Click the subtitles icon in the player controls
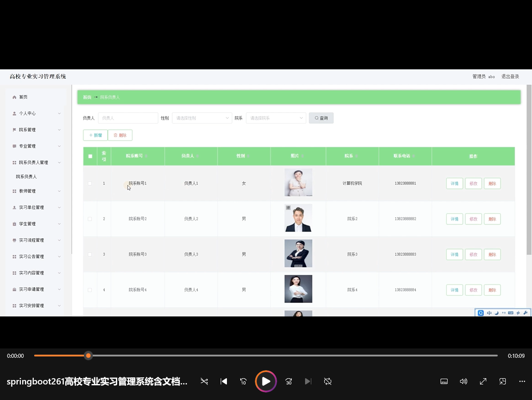 point(444,381)
